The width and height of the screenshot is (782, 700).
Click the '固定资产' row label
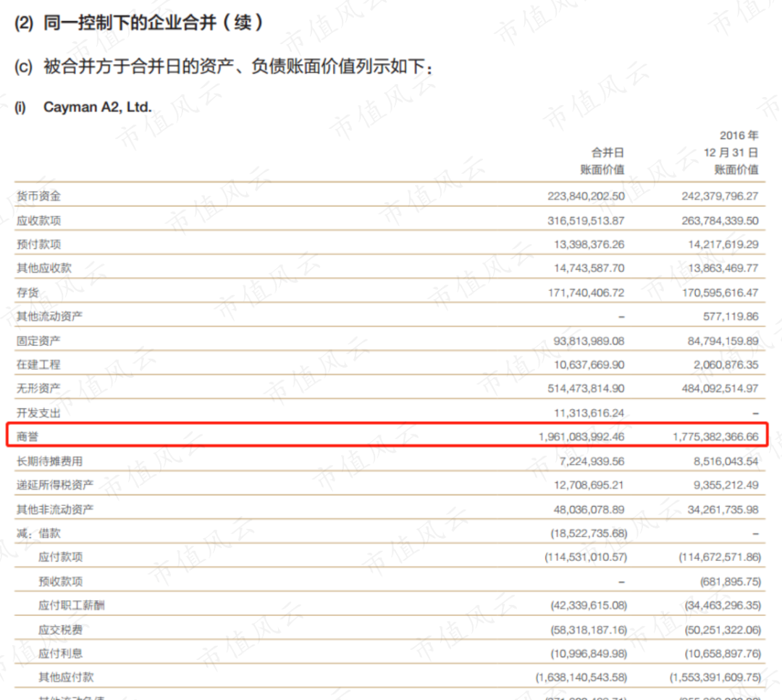[38, 341]
